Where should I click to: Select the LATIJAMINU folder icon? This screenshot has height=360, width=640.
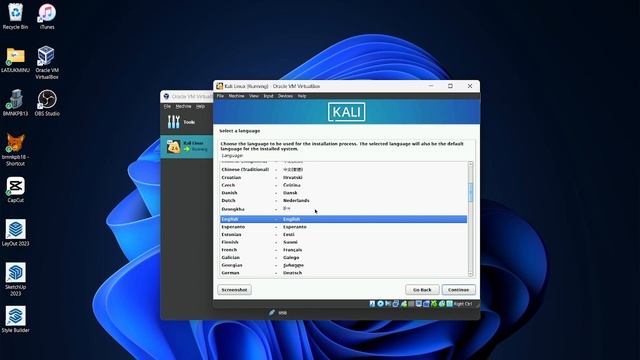point(15,60)
